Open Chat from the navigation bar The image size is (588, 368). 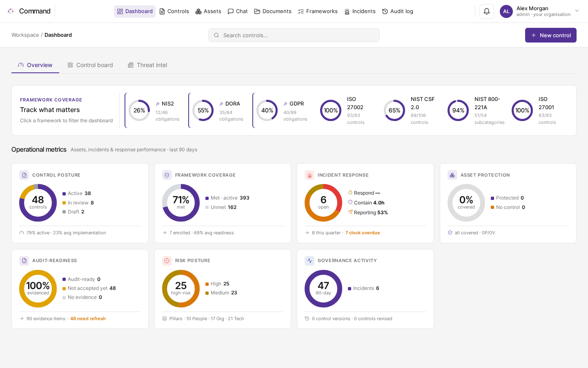[238, 11]
